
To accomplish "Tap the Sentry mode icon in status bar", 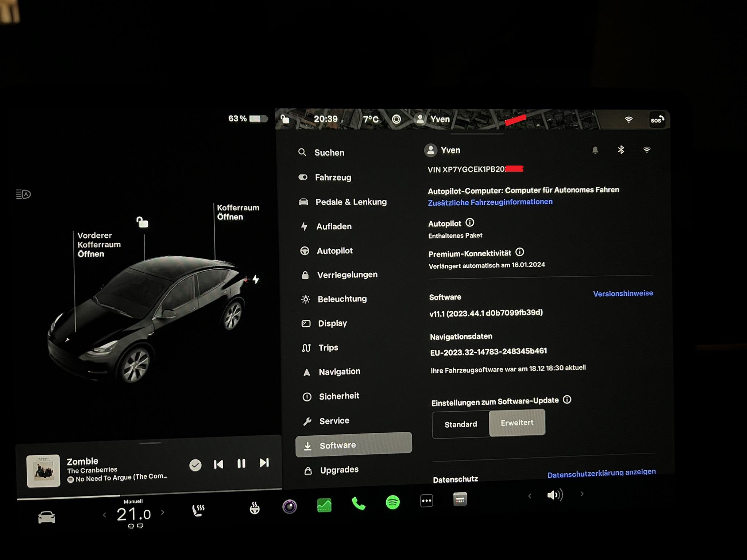I will pyautogui.click(x=396, y=119).
